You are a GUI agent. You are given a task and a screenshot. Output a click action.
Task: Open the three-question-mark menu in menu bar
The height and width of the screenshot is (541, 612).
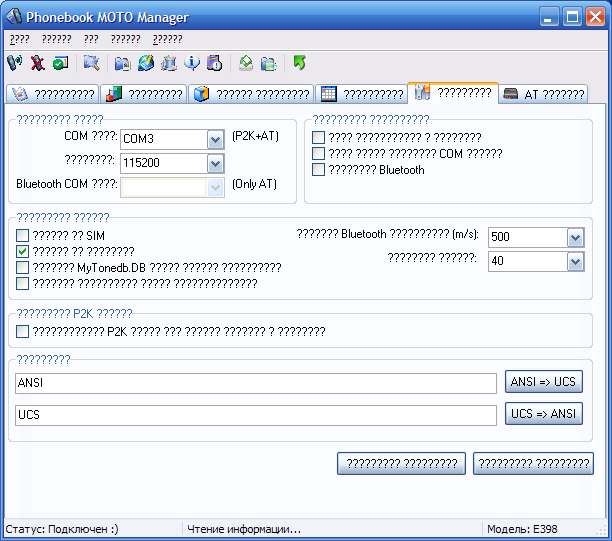point(91,39)
